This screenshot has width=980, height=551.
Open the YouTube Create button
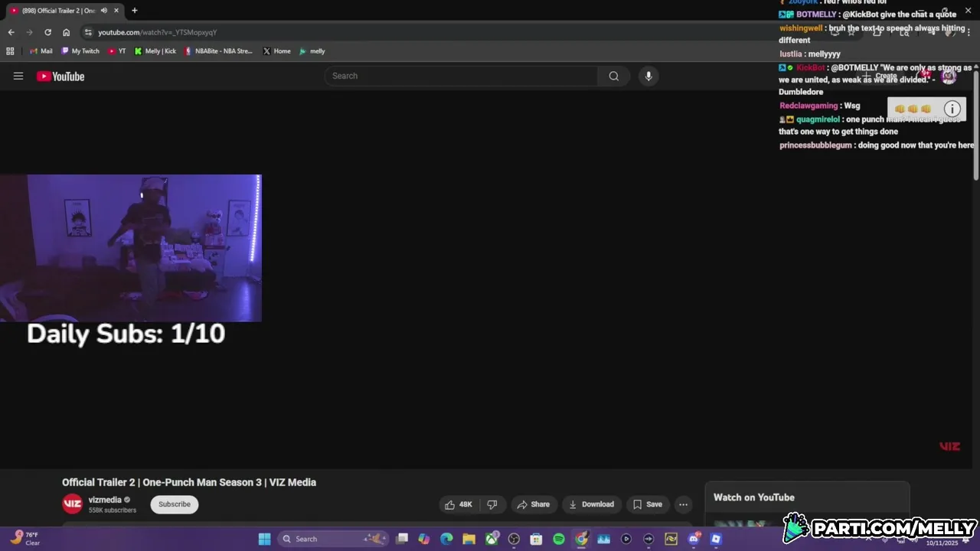click(880, 76)
